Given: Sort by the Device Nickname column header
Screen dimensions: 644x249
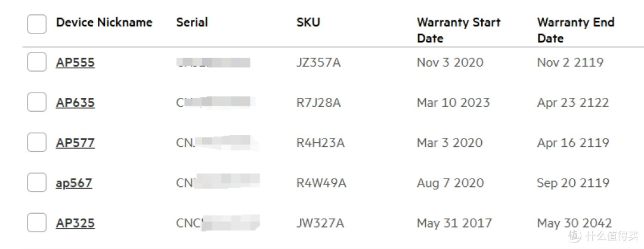Looking at the screenshot, I should point(104,22).
